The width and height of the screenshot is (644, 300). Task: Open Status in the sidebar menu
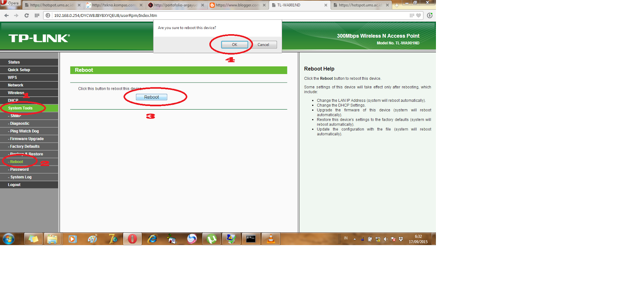point(29,62)
